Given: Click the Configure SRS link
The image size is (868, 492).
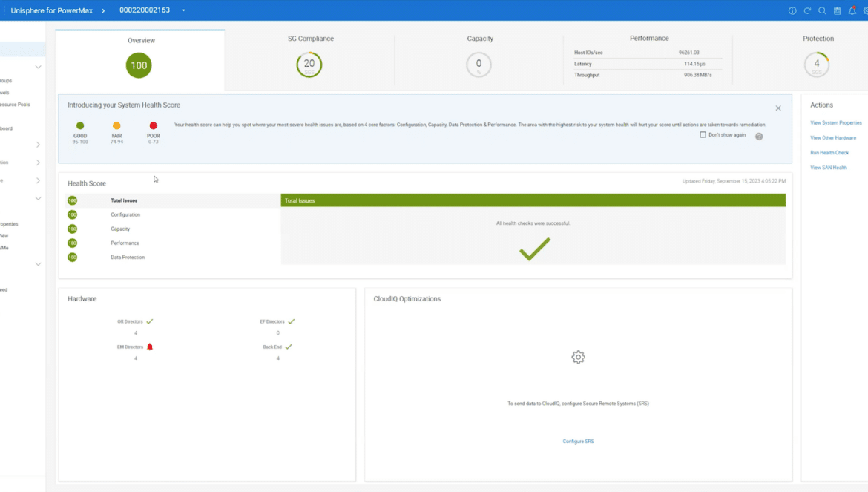Looking at the screenshot, I should 578,441.
